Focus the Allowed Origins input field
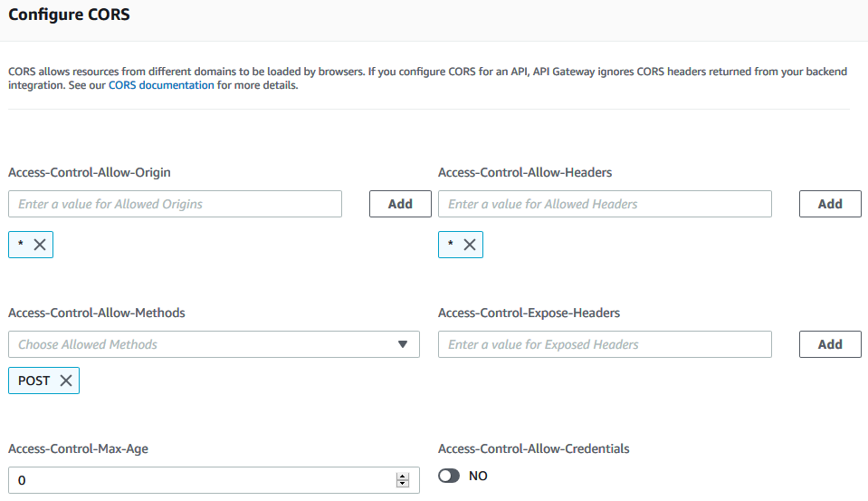This screenshot has width=868, height=501. pyautogui.click(x=175, y=204)
